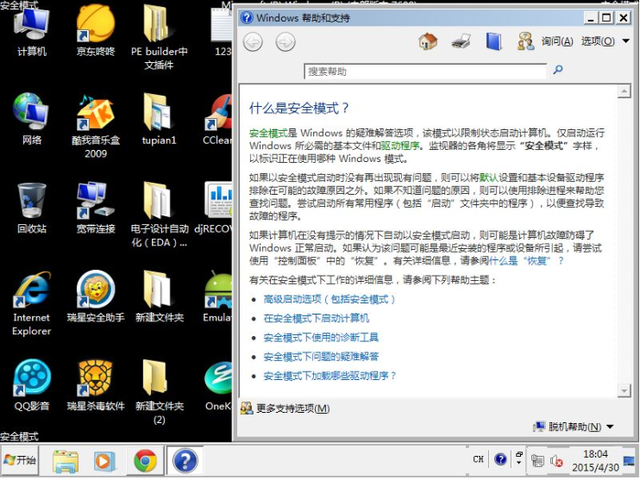Open link 高级启动选项（包括安全模式）
The image size is (640, 480).
point(329,299)
